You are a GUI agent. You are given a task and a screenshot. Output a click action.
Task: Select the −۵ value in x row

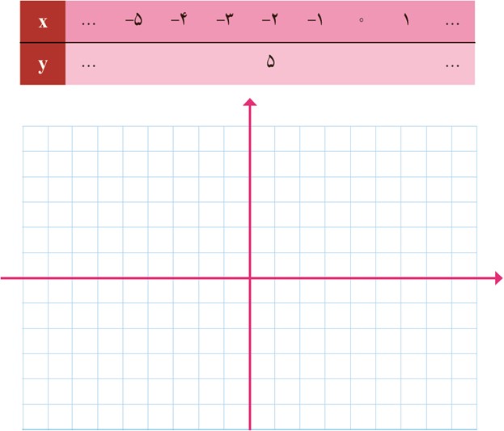[133, 20]
